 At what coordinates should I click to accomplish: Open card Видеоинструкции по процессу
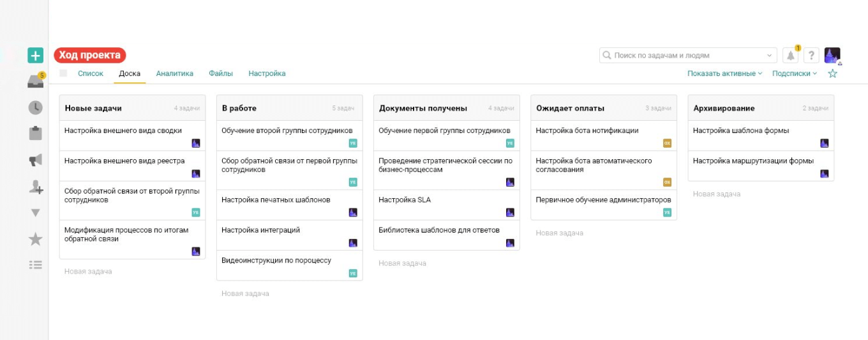click(x=289, y=265)
